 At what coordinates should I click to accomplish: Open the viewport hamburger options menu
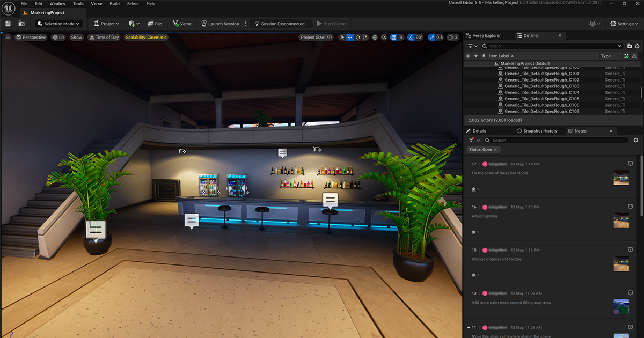(x=8, y=38)
